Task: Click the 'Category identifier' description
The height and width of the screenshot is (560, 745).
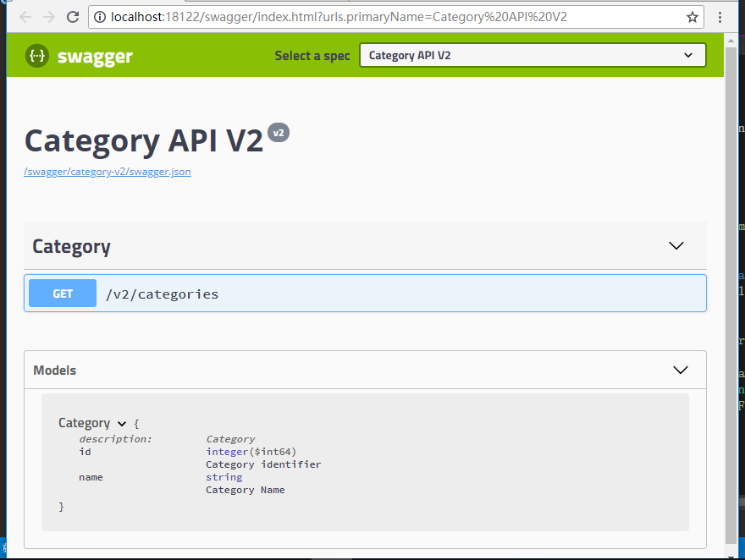Action: click(263, 464)
